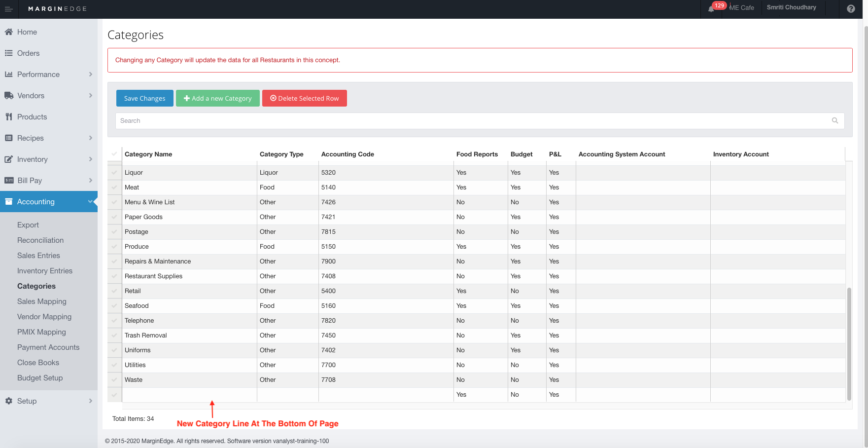
Task: Click the hamburger menu icon
Action: pyautogui.click(x=8, y=9)
